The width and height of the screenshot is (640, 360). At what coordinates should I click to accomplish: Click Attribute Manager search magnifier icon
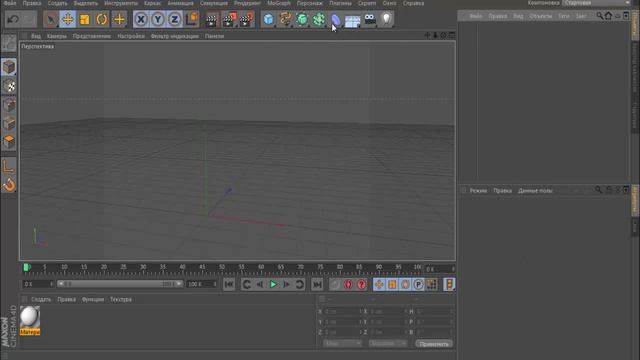(598, 190)
